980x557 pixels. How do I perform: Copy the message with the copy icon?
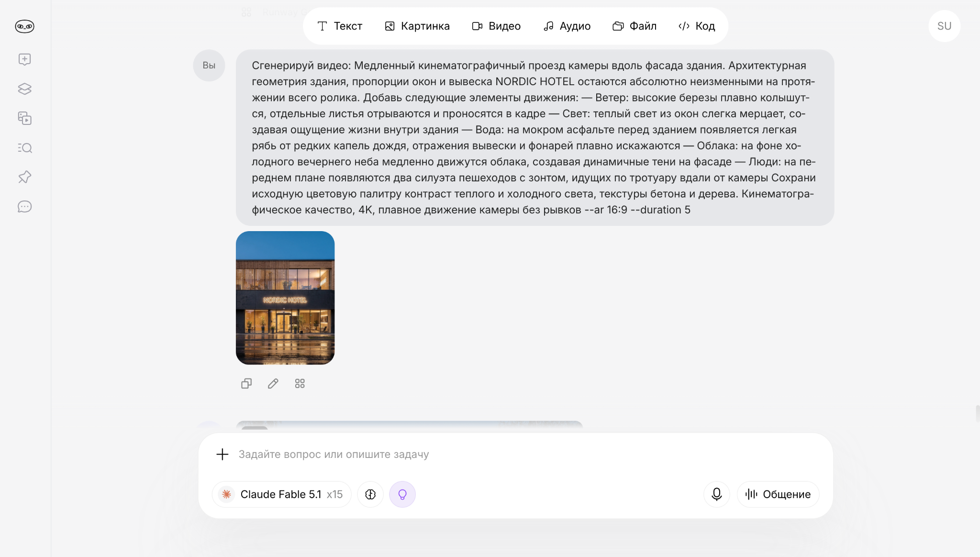coord(246,384)
